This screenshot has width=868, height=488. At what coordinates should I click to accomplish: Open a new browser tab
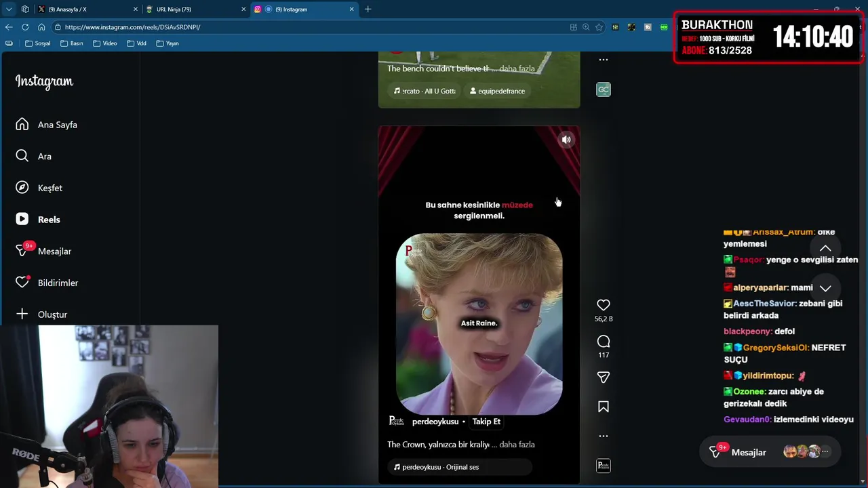(x=368, y=9)
